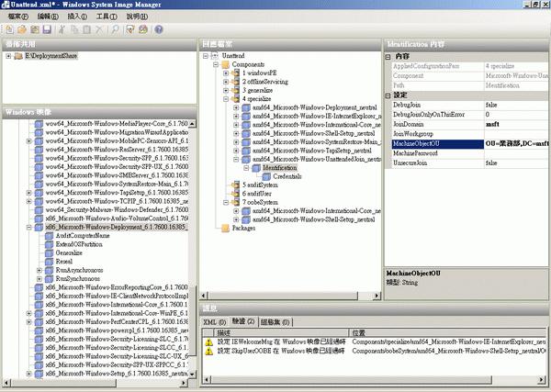Select the Generalize node under x86 Deployment
This screenshot has width=551, height=392.
[x=69, y=252]
